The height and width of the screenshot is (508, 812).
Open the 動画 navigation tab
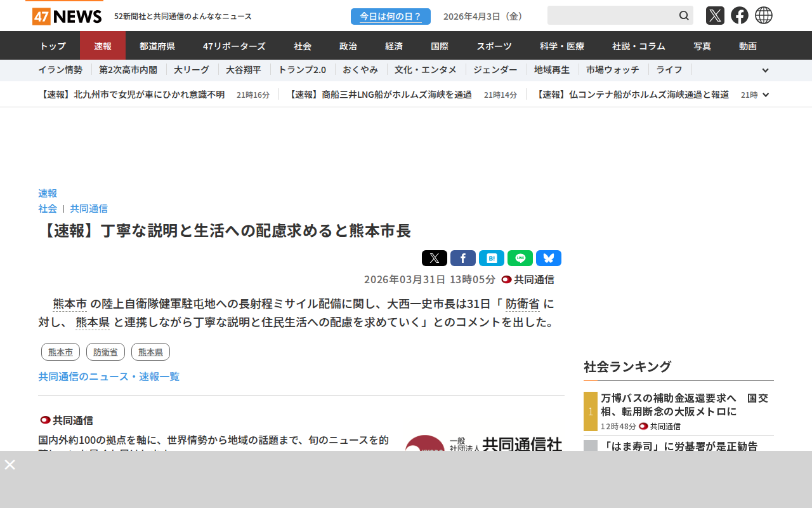click(748, 46)
